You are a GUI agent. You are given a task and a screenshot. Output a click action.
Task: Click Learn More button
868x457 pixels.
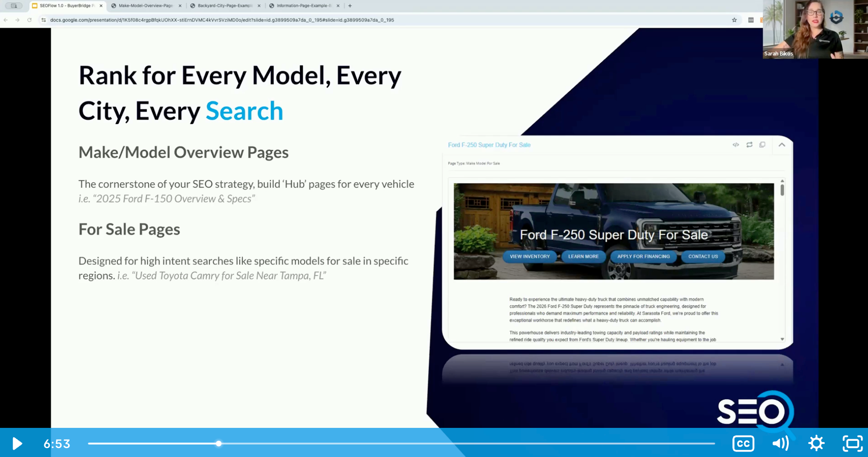pyautogui.click(x=583, y=256)
